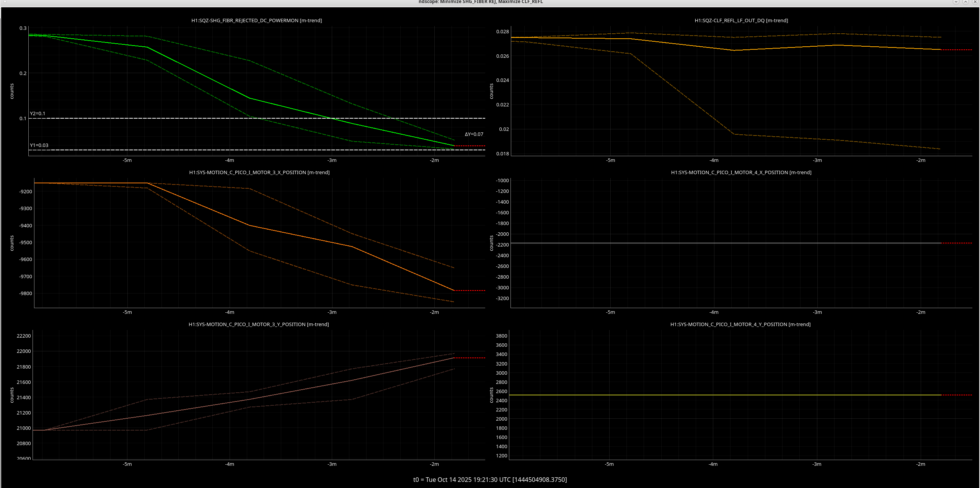This screenshot has height=488, width=980.
Task: Click the -2m tick in MOTOR_4_Y plot
Action: point(920,464)
